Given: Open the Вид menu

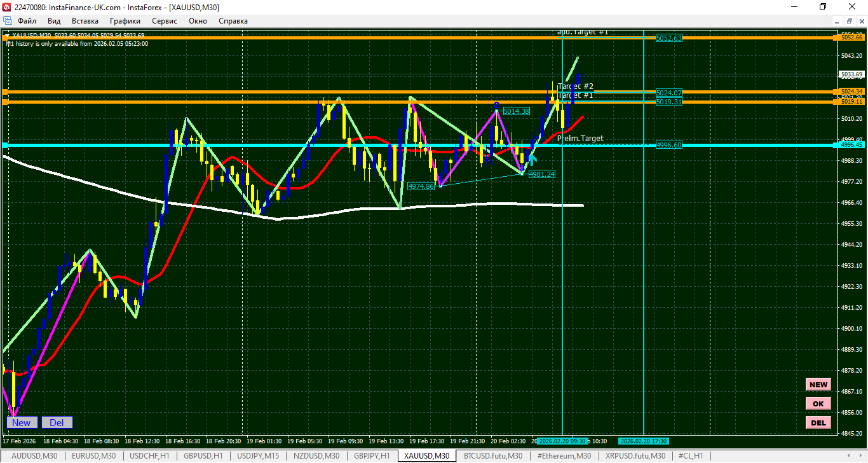Looking at the screenshot, I should 54,21.
